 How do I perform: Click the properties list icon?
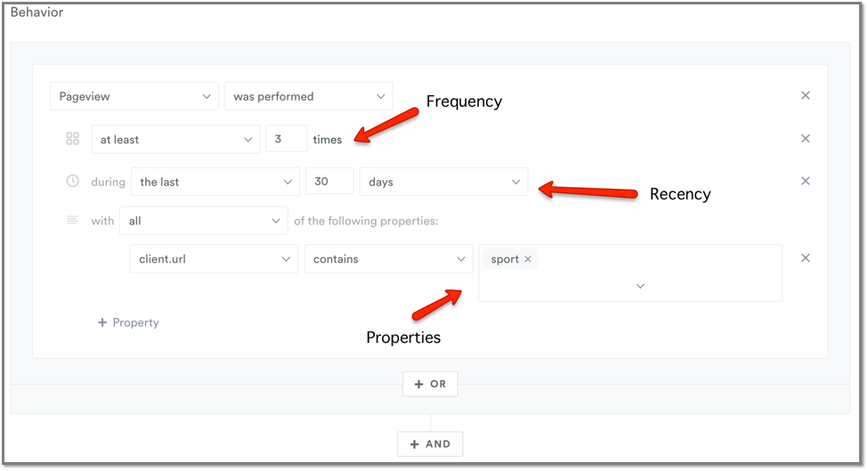[x=72, y=220]
